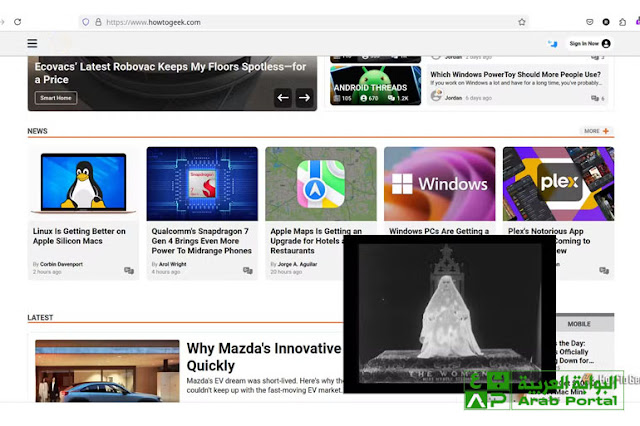Open Ecovacs Robovac featured article headline
This screenshot has height=426, width=640.
(x=170, y=73)
